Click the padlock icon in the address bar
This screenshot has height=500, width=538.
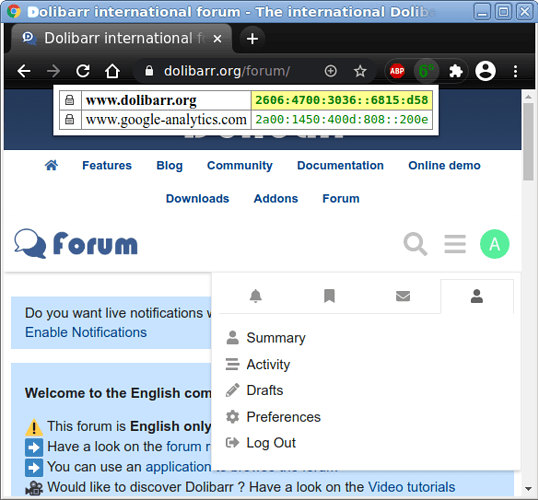(149, 71)
